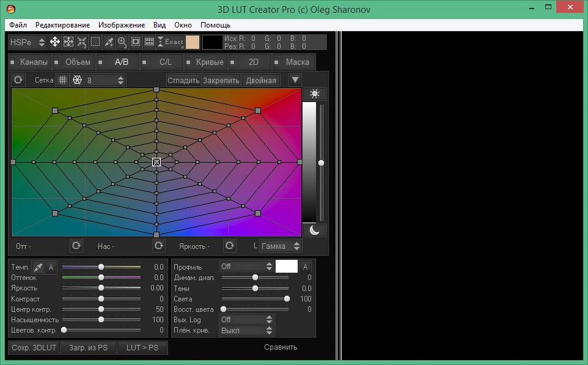
Task: Open the Вид menu
Action: 160,24
